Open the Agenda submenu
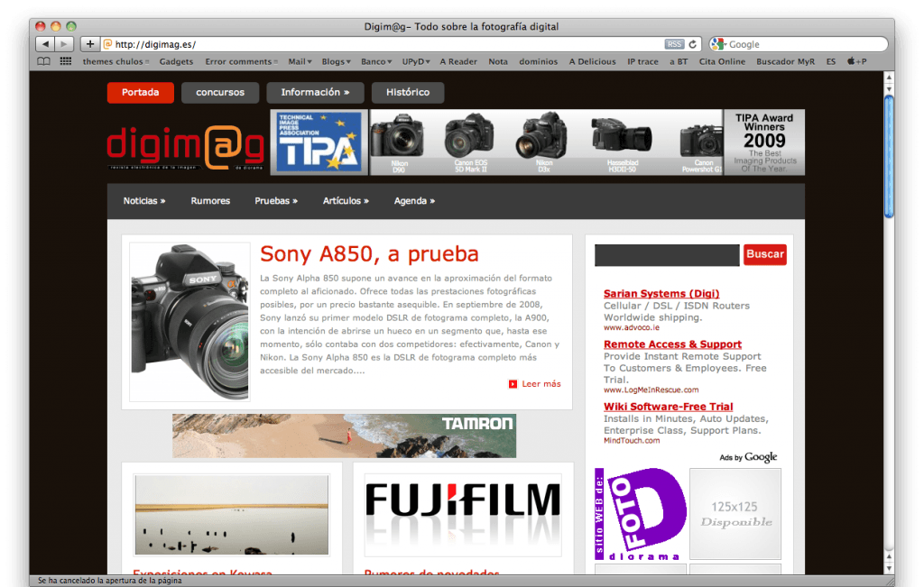924x587 pixels. point(415,201)
